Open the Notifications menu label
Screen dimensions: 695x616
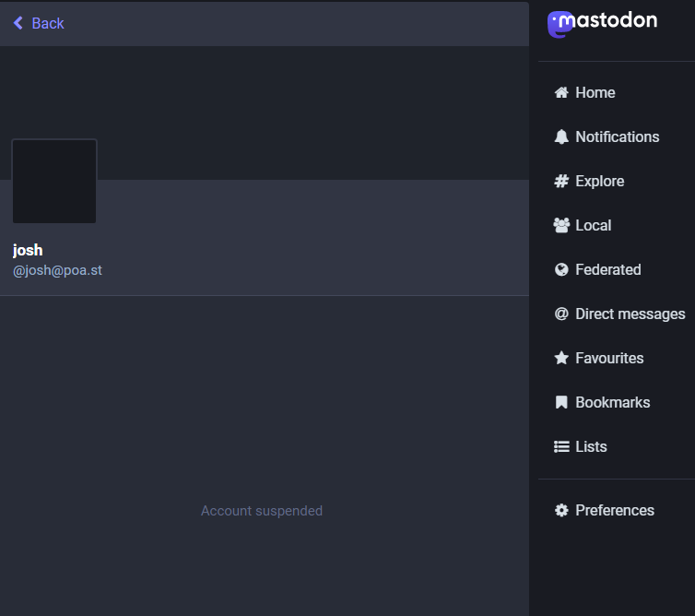pos(617,136)
